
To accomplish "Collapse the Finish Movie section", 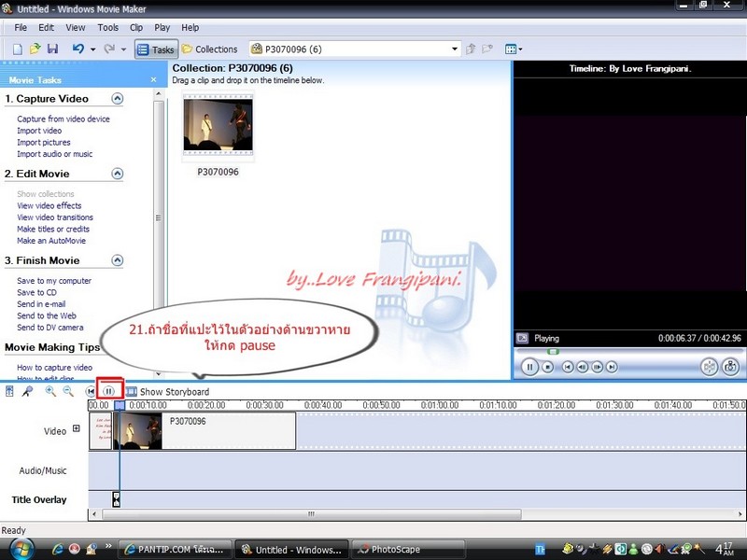I will (118, 260).
